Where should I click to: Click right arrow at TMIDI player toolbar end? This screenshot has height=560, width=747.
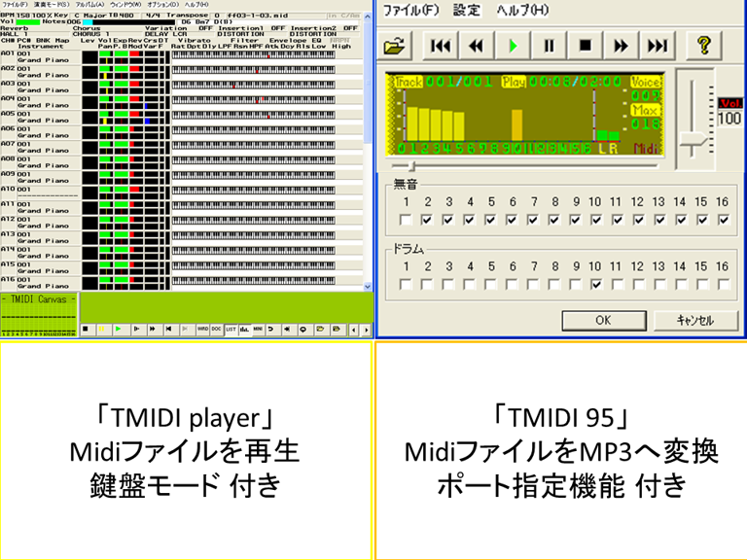366,330
